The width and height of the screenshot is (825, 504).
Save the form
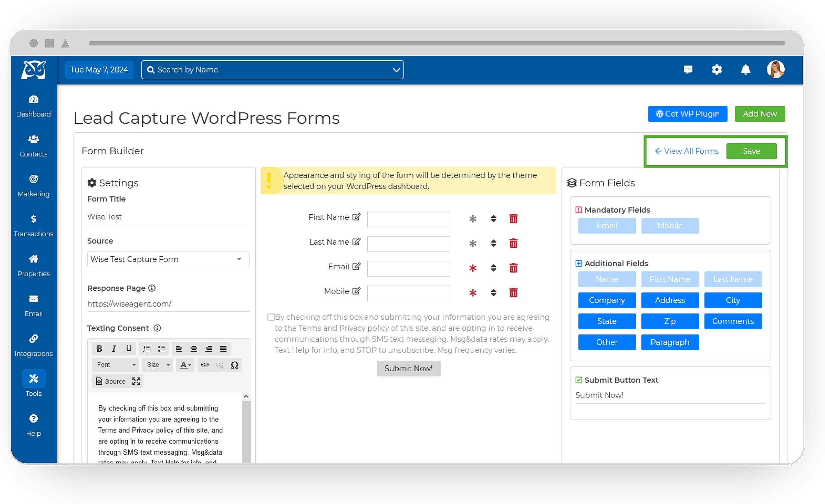[751, 151]
